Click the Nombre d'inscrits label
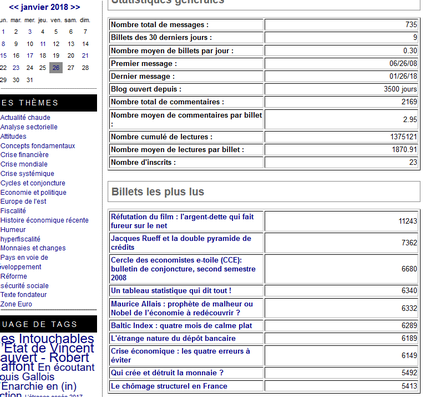Viewport: 425px width, 397px height. (143, 162)
